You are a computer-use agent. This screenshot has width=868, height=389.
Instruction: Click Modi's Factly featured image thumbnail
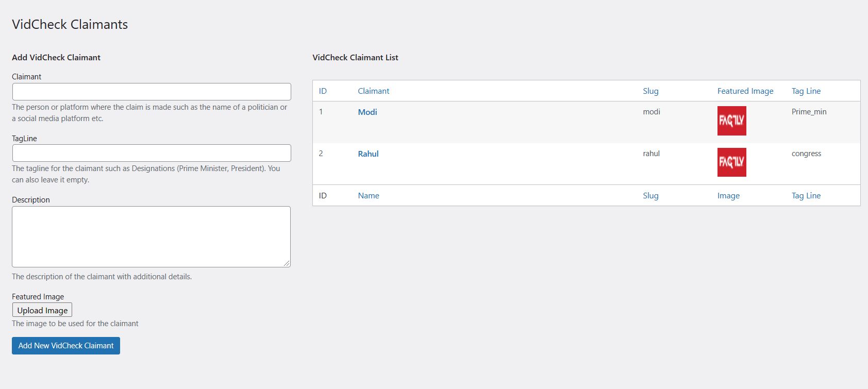[732, 121]
